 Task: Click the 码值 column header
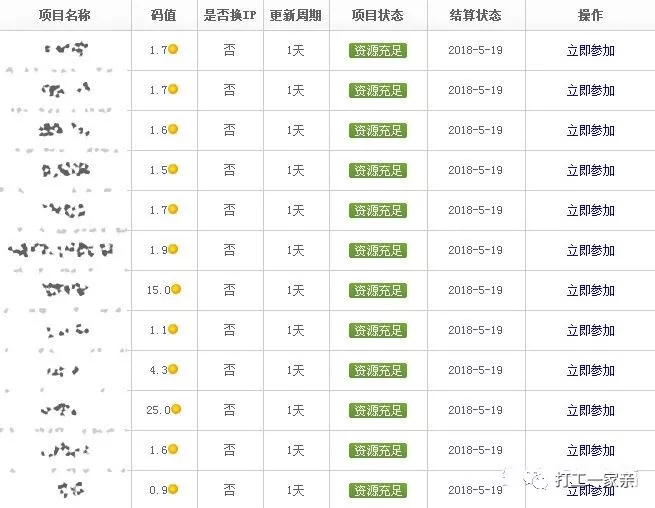tap(164, 16)
